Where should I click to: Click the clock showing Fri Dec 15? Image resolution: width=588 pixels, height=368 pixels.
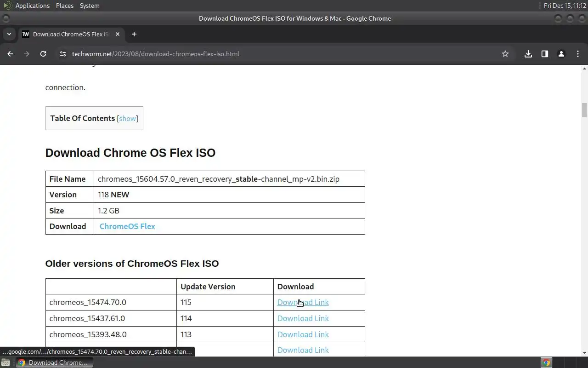565,6
